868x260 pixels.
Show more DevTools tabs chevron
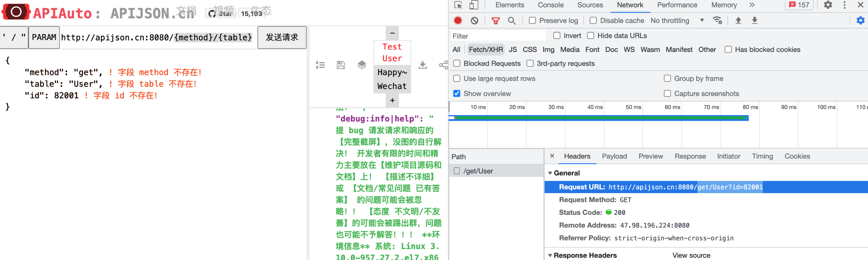click(x=752, y=5)
